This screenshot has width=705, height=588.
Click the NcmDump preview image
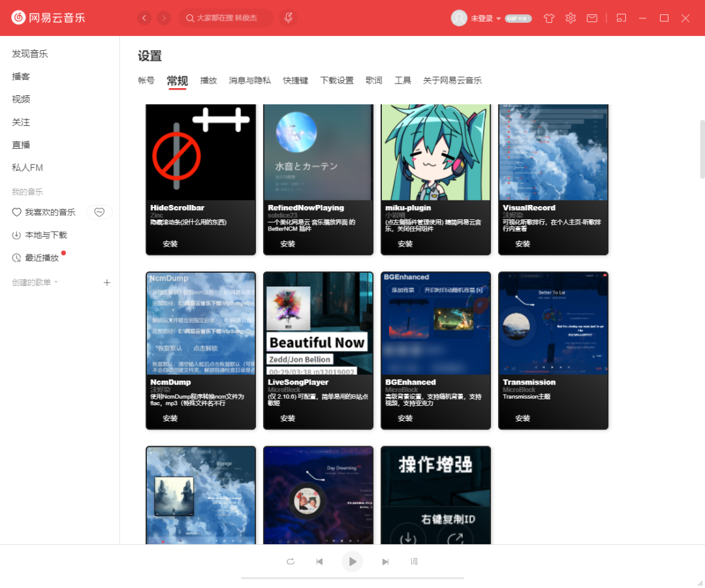(x=200, y=323)
